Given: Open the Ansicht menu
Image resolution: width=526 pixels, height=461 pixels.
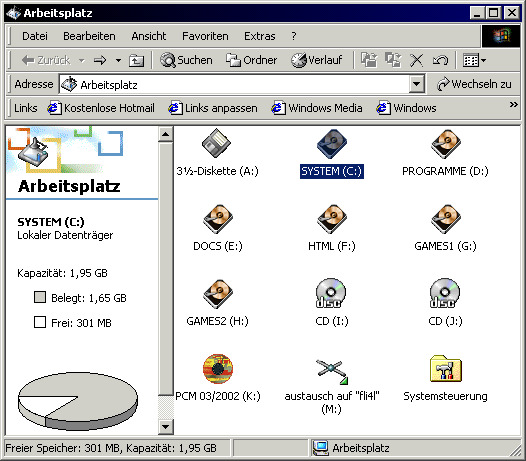Looking at the screenshot, I should click(149, 36).
